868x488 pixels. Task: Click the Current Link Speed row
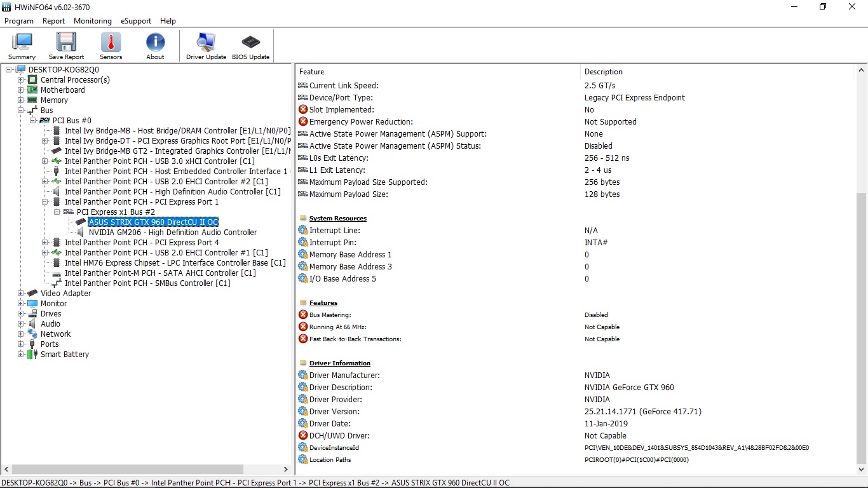[576, 86]
